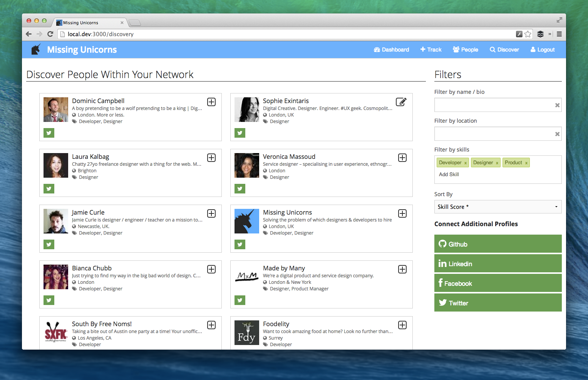Remove the Product skill tag
The height and width of the screenshot is (380, 588).
[526, 163]
